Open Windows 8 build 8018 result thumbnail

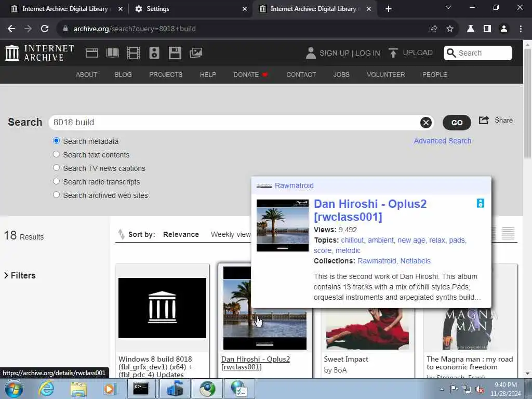point(162,308)
